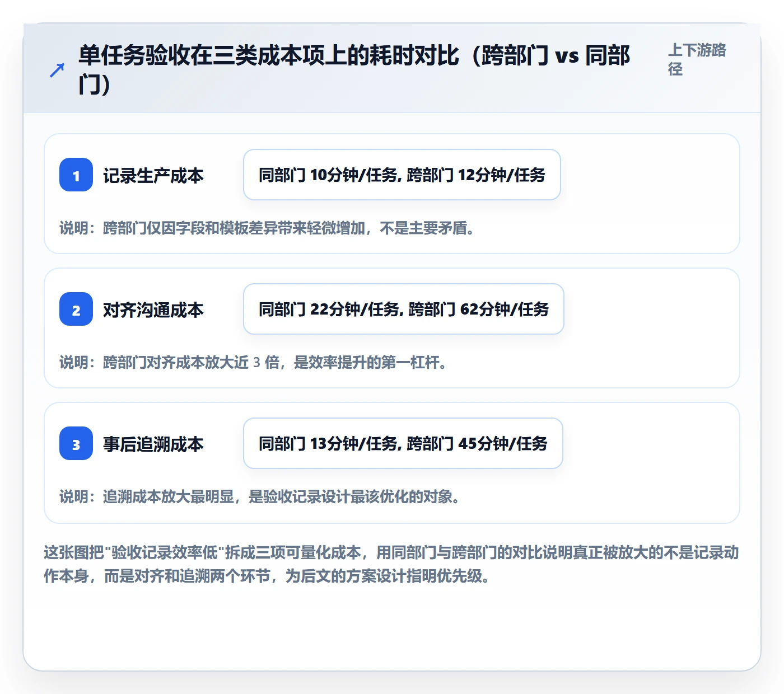Click the blue arrow icon beside the title
This screenshot has width=784, height=694.
57,70
